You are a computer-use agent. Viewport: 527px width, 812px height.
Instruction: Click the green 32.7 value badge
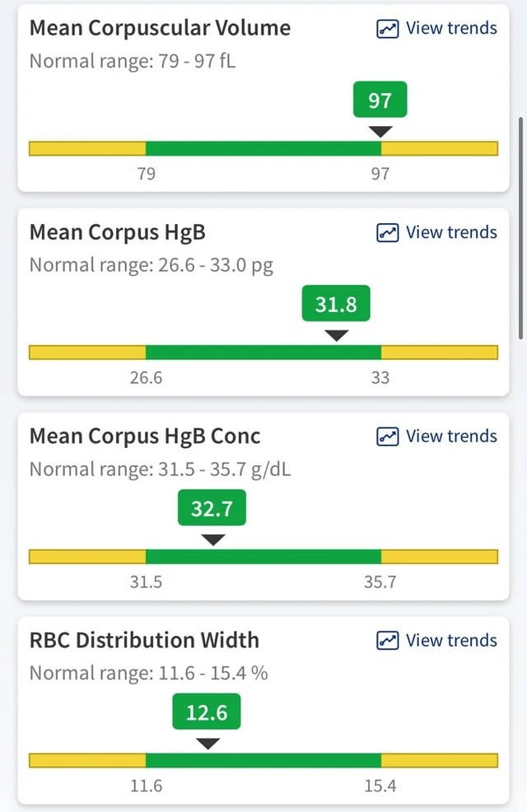(x=212, y=509)
